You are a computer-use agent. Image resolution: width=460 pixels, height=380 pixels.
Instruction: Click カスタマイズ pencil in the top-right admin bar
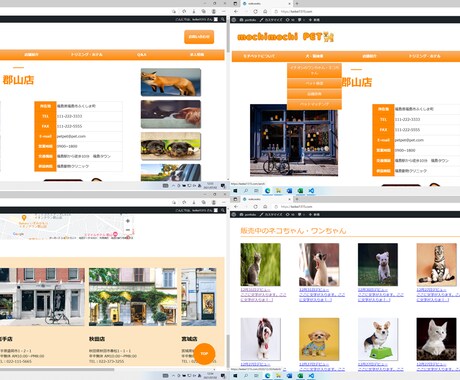tap(271, 20)
